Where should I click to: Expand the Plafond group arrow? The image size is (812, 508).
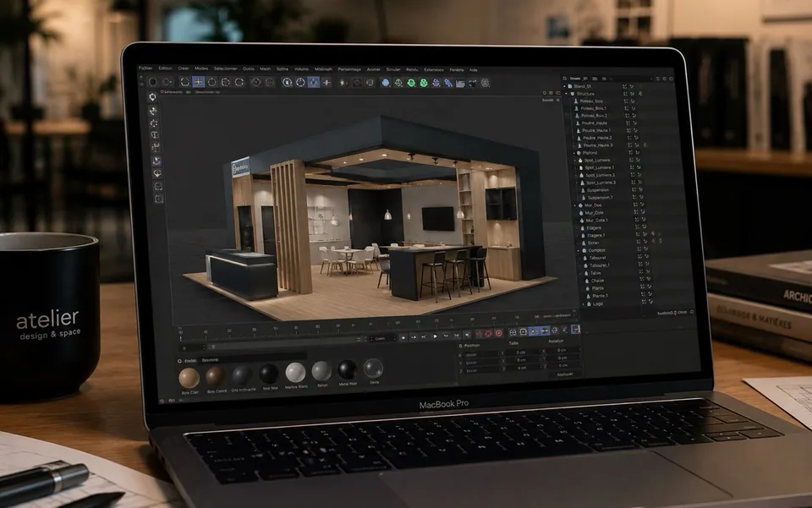coord(573,153)
